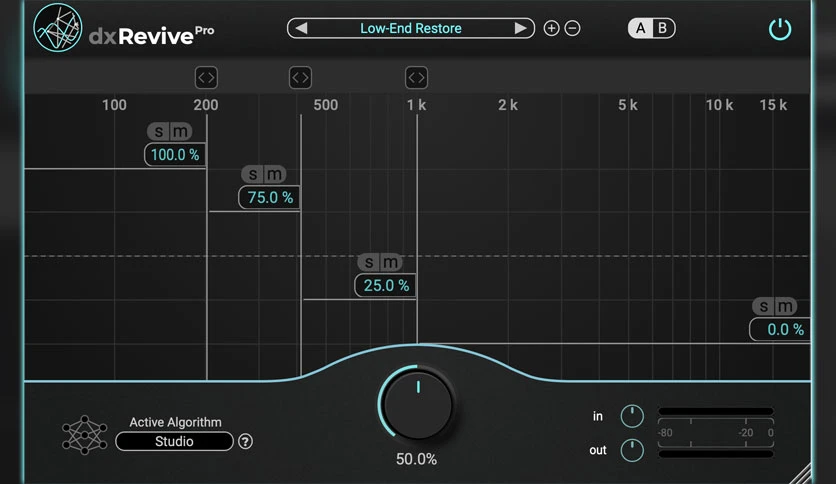The height and width of the screenshot is (484, 836).
Task: Switch to the B comparison state
Action: point(662,28)
